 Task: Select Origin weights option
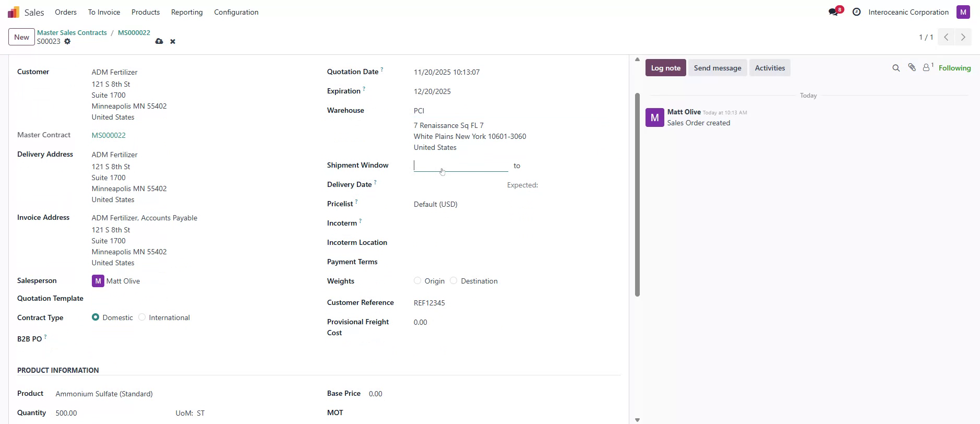[x=417, y=280]
